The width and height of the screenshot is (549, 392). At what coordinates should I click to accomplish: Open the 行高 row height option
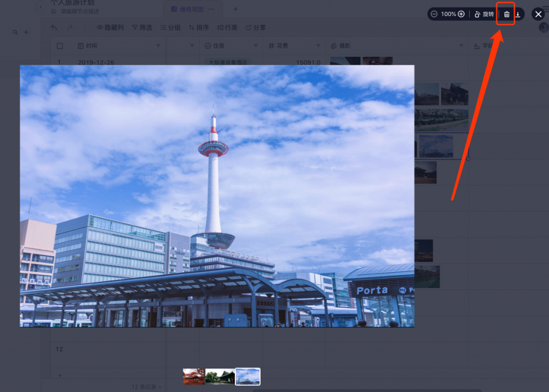[x=227, y=27]
